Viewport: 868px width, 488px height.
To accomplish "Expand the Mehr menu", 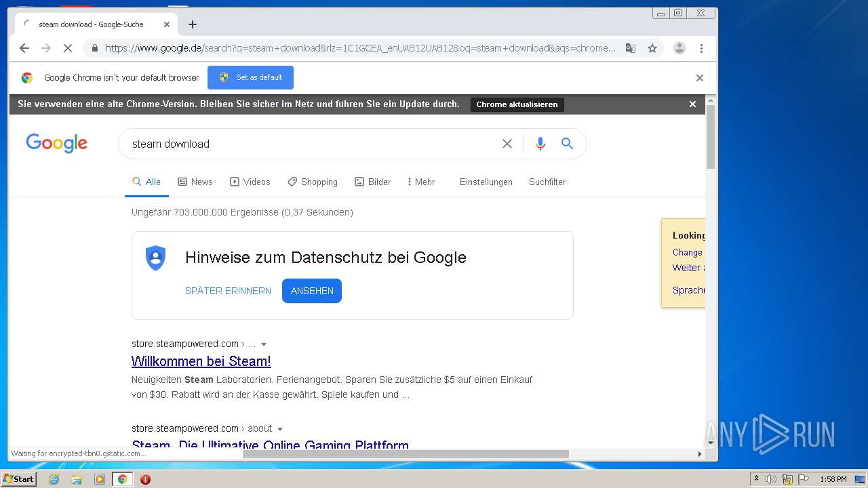I will pyautogui.click(x=421, y=182).
